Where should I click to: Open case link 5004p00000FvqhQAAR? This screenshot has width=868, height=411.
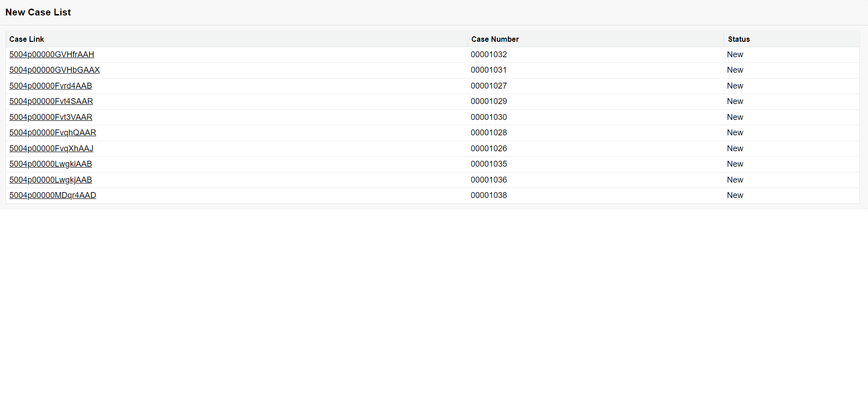click(53, 133)
